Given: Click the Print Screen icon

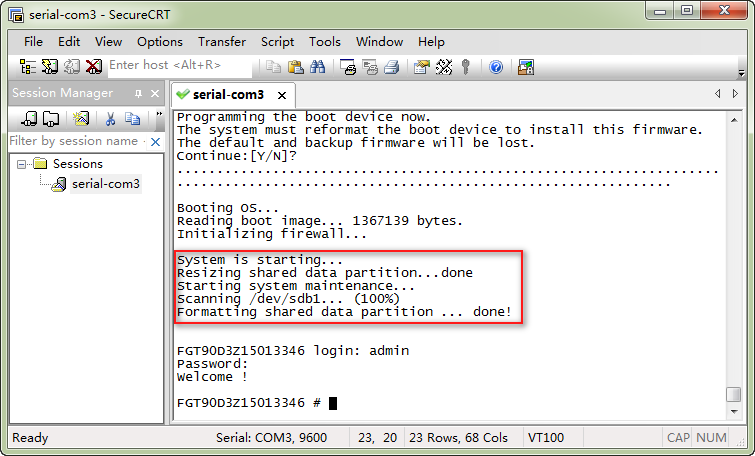Looking at the screenshot, I should 348,67.
